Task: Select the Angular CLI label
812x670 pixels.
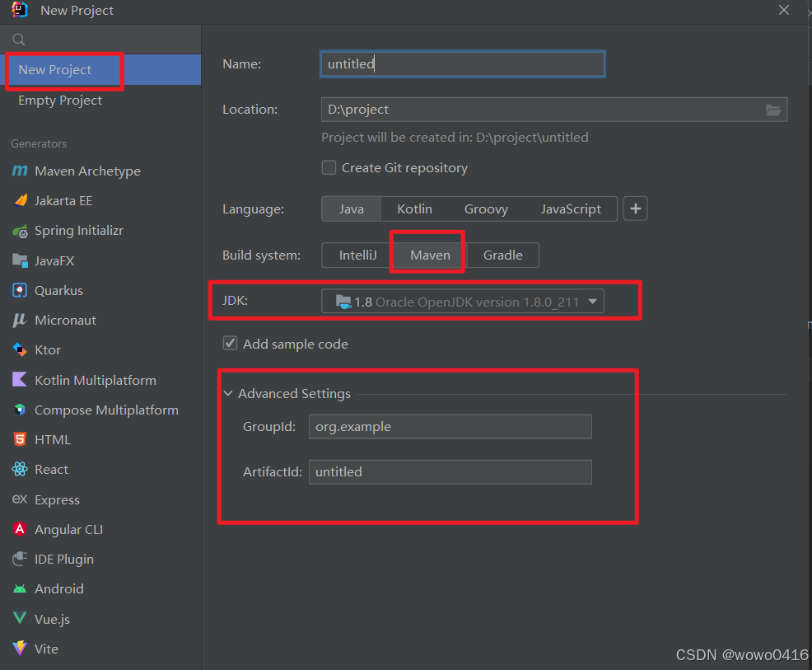Action: coord(68,529)
